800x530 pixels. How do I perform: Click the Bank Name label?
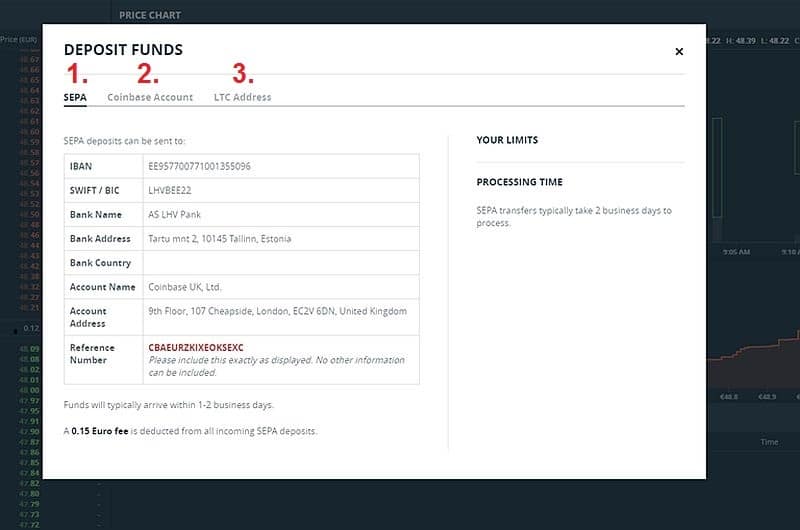tap(96, 215)
